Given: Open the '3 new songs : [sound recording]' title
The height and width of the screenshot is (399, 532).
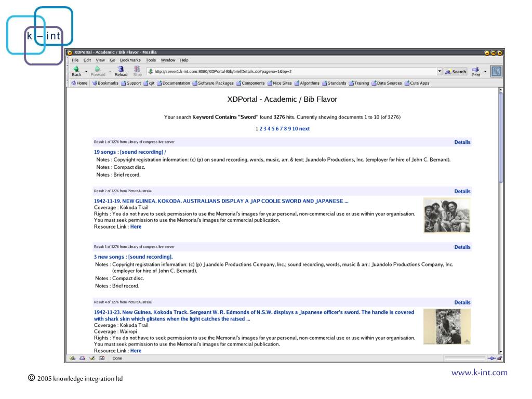Looking at the screenshot, I should [134, 257].
